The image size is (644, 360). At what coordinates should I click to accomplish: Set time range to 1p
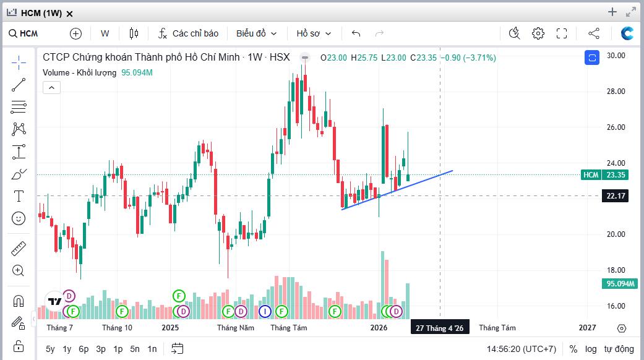point(118,349)
